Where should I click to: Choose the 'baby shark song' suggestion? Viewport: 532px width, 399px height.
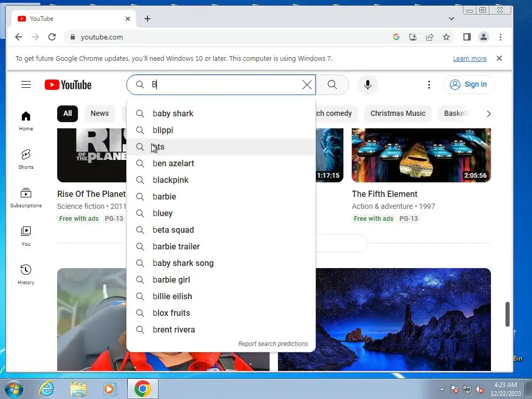click(221, 263)
